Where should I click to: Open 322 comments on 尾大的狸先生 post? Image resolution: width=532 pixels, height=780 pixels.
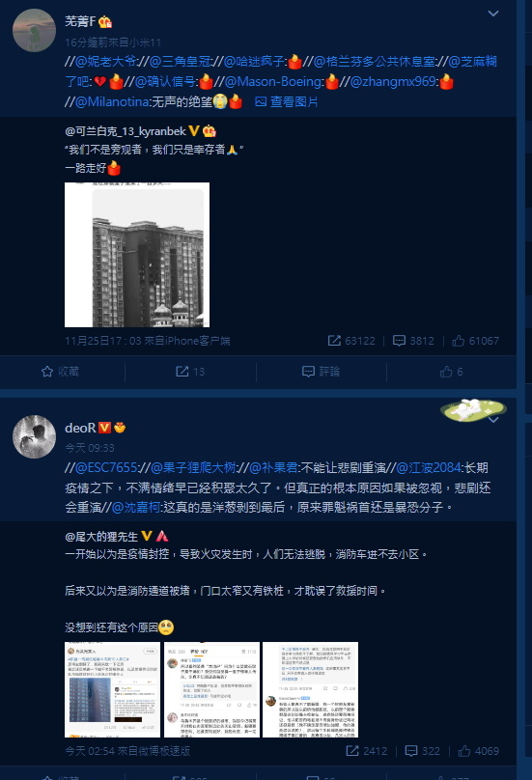click(423, 751)
